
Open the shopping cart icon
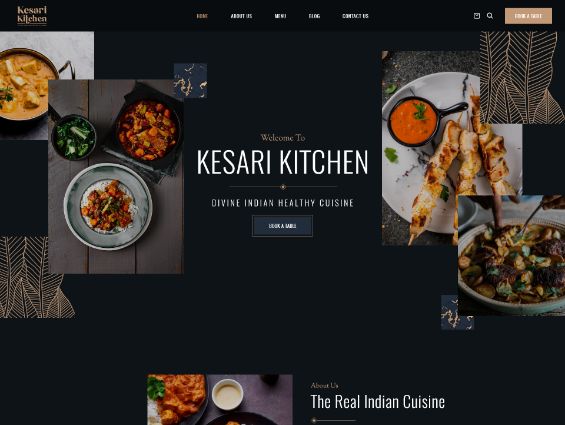477,16
